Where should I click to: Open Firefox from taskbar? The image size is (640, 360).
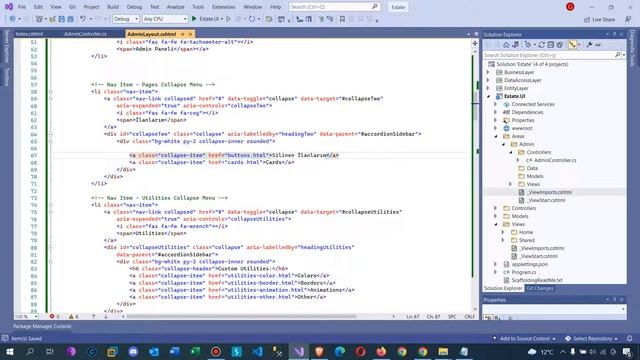click(381, 351)
